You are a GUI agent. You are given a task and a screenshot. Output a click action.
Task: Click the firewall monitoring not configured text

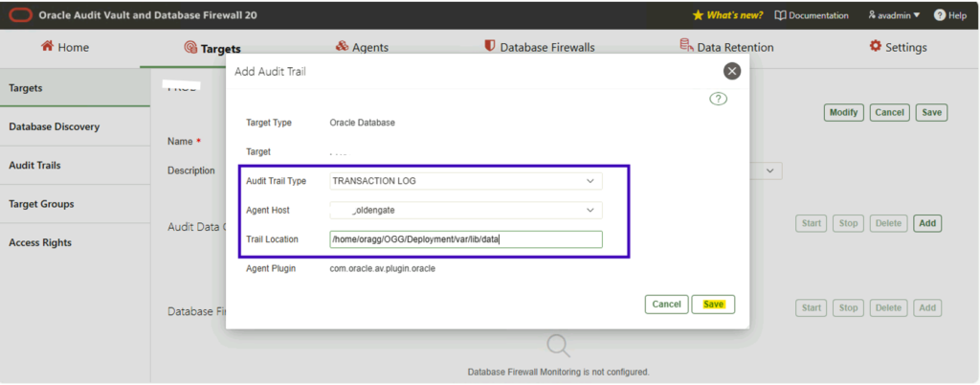[x=558, y=372]
